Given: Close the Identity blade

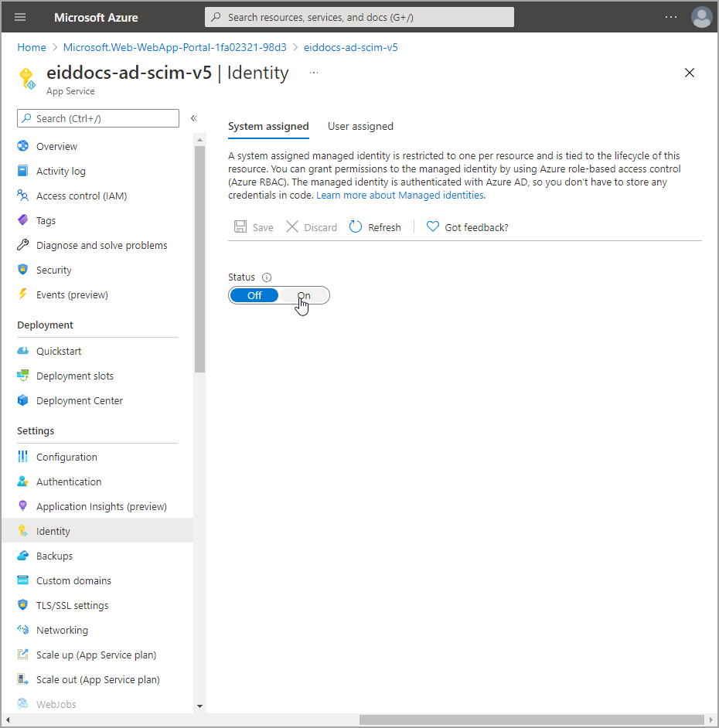Looking at the screenshot, I should tap(690, 73).
